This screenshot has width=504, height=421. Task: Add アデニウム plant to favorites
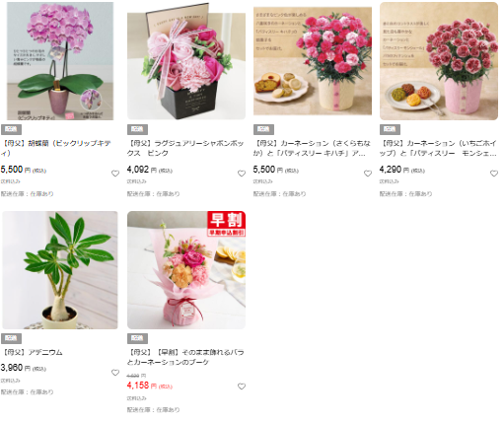(115, 373)
